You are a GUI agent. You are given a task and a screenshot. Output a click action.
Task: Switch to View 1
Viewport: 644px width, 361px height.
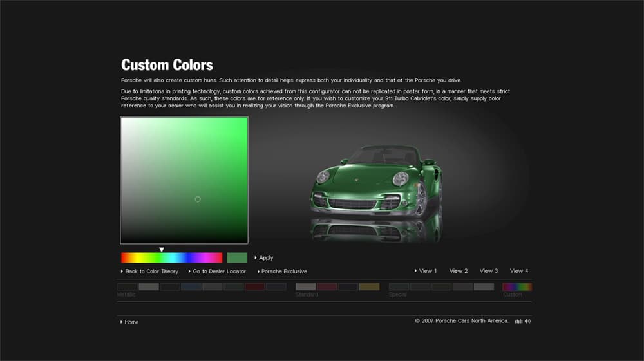[426, 271]
